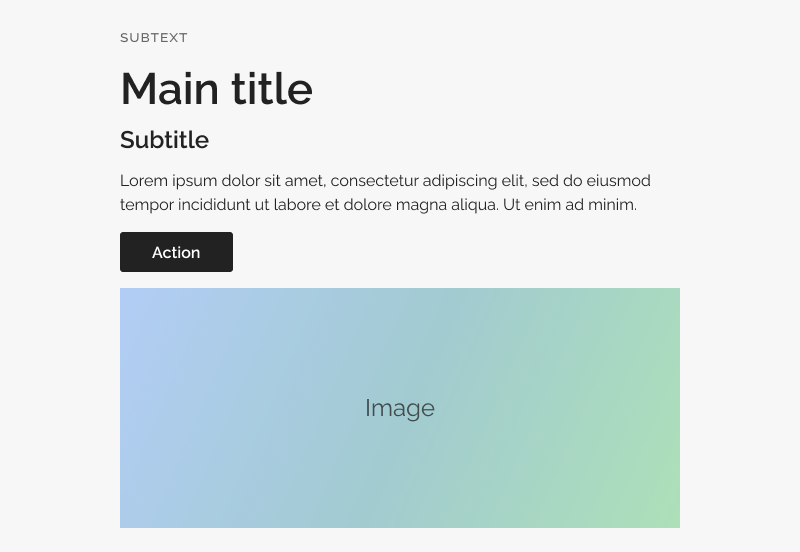Click the Subtitle heading
The height and width of the screenshot is (552, 800).
point(164,140)
